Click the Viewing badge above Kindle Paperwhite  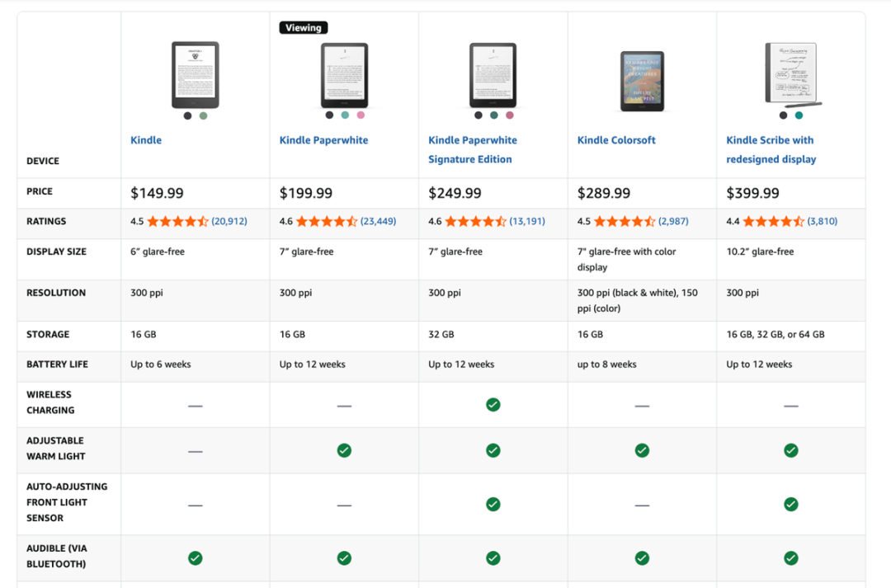pyautogui.click(x=304, y=28)
